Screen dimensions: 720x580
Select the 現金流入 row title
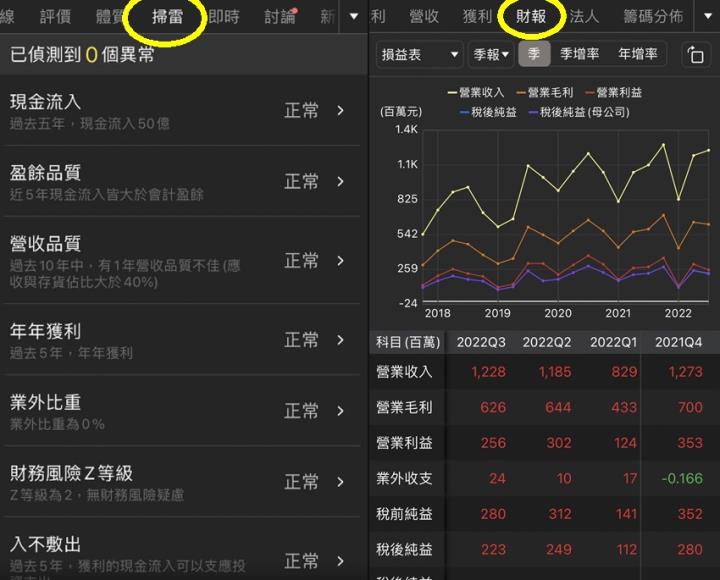pyautogui.click(x=45, y=102)
